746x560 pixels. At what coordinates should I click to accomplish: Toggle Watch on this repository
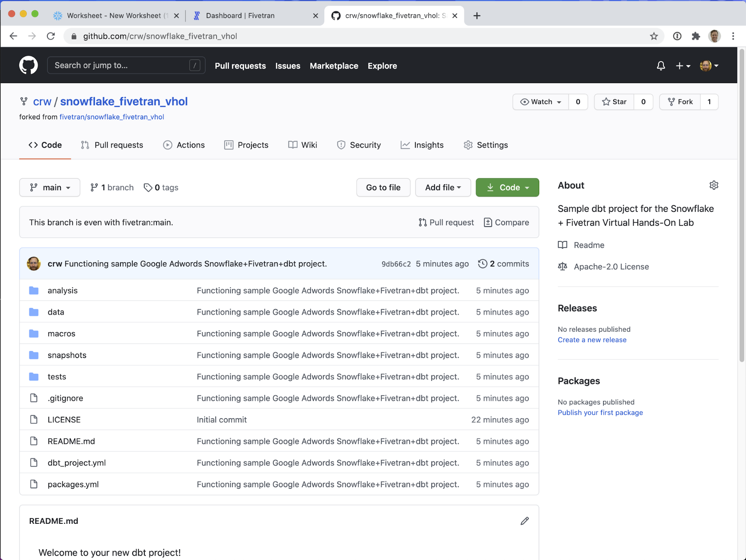tap(541, 102)
